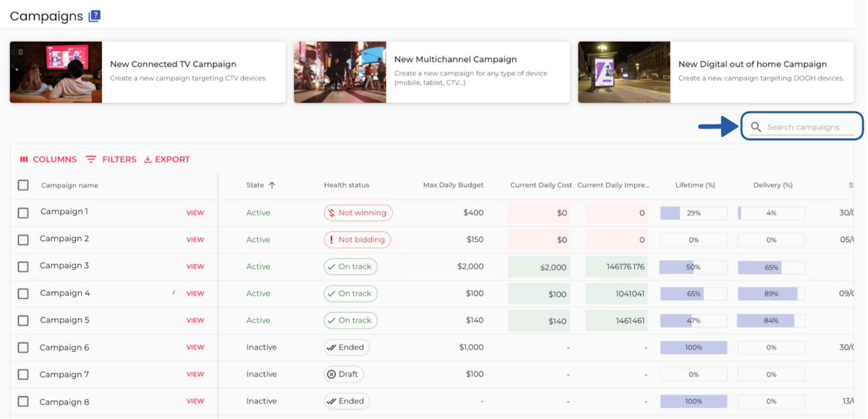Image resolution: width=868 pixels, height=419 pixels.
Task: Sort by the Current Daily Cost column header
Action: 541,185
